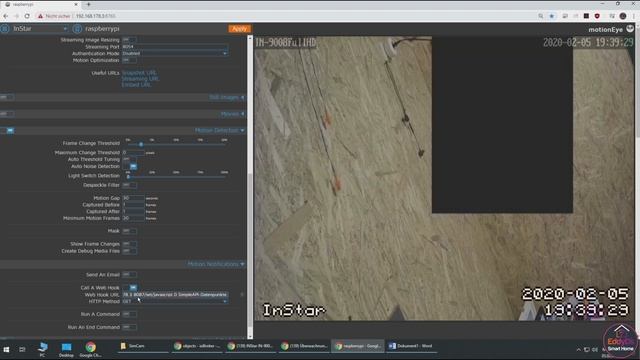Click the Captured Before input field
The image size is (640, 360).
point(133,204)
